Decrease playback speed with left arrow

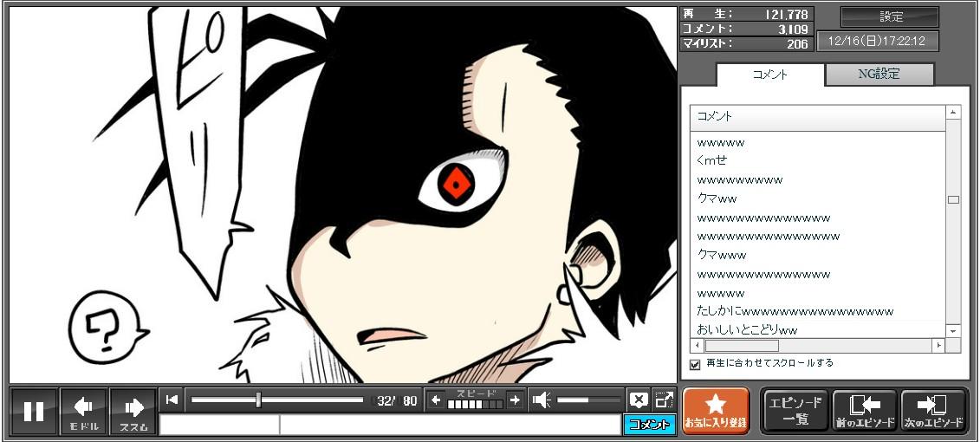(x=436, y=400)
